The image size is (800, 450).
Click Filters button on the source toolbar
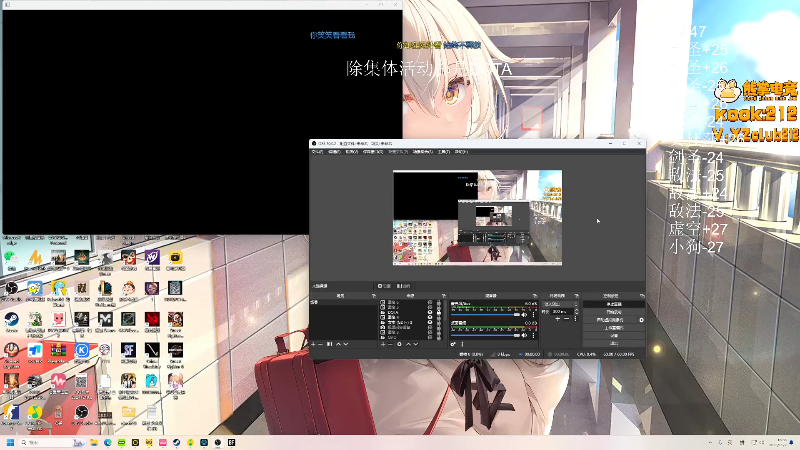coord(403,286)
